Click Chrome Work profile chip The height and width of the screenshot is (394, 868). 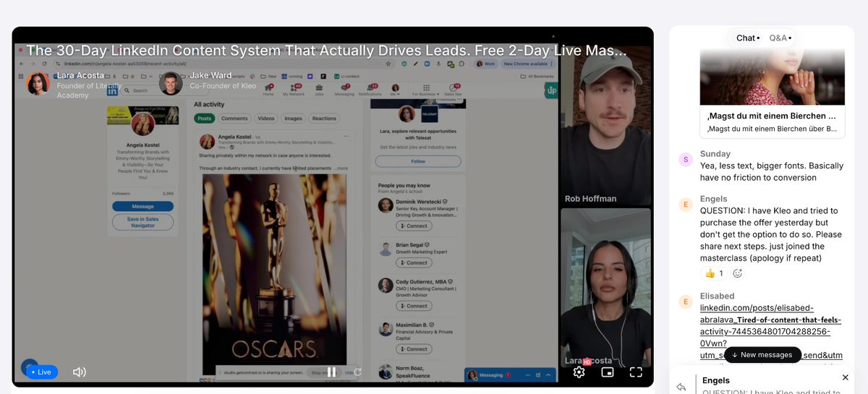click(x=487, y=64)
